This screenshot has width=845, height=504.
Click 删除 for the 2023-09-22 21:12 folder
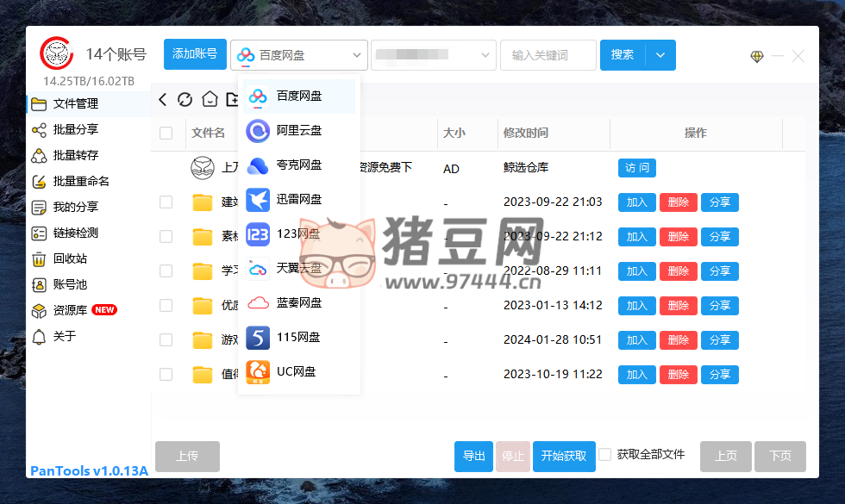(x=679, y=237)
